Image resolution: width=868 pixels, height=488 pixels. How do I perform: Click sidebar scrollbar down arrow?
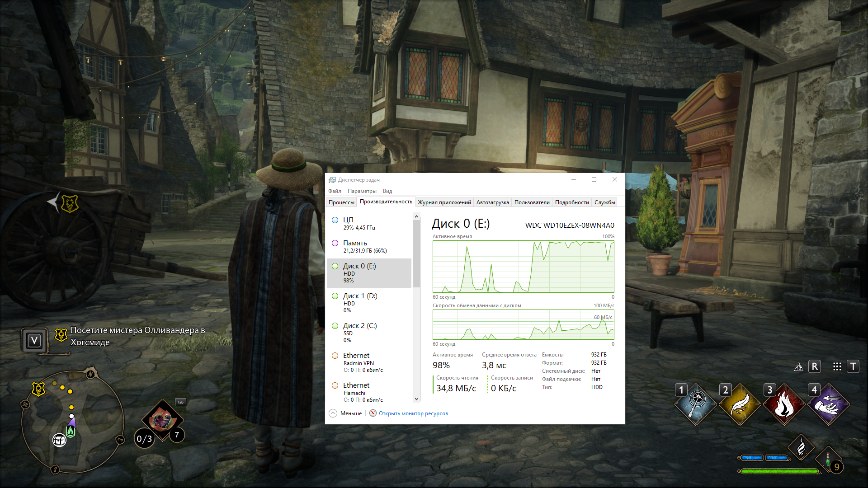click(416, 399)
